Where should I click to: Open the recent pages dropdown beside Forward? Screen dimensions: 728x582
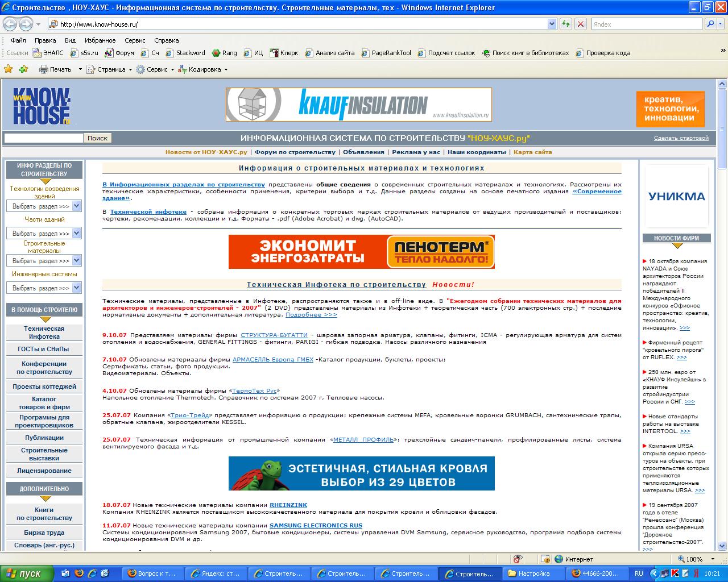tap(38, 24)
